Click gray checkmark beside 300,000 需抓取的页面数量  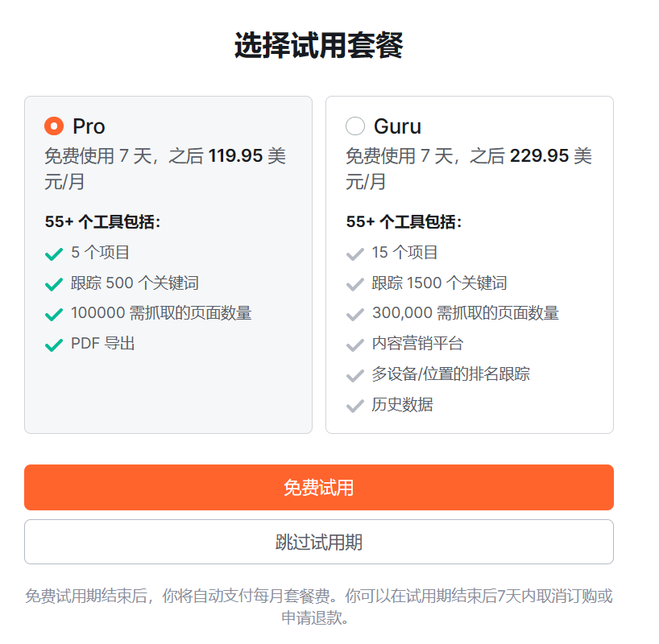tap(355, 315)
